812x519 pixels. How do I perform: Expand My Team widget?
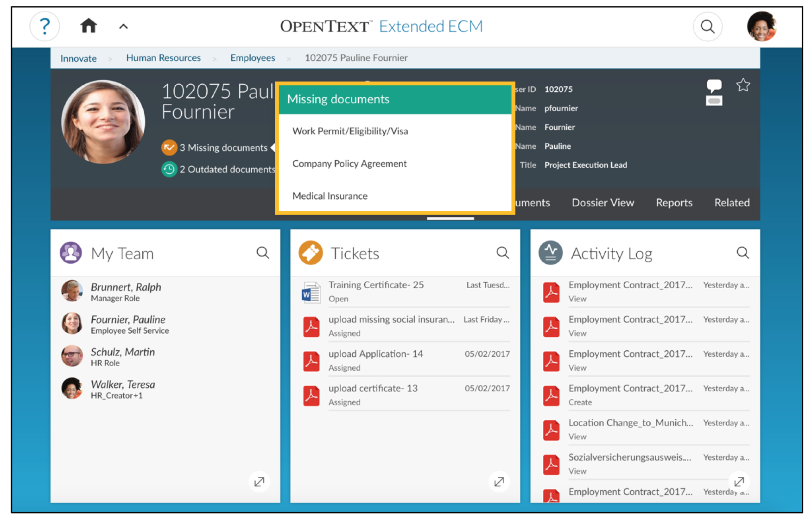[259, 481]
